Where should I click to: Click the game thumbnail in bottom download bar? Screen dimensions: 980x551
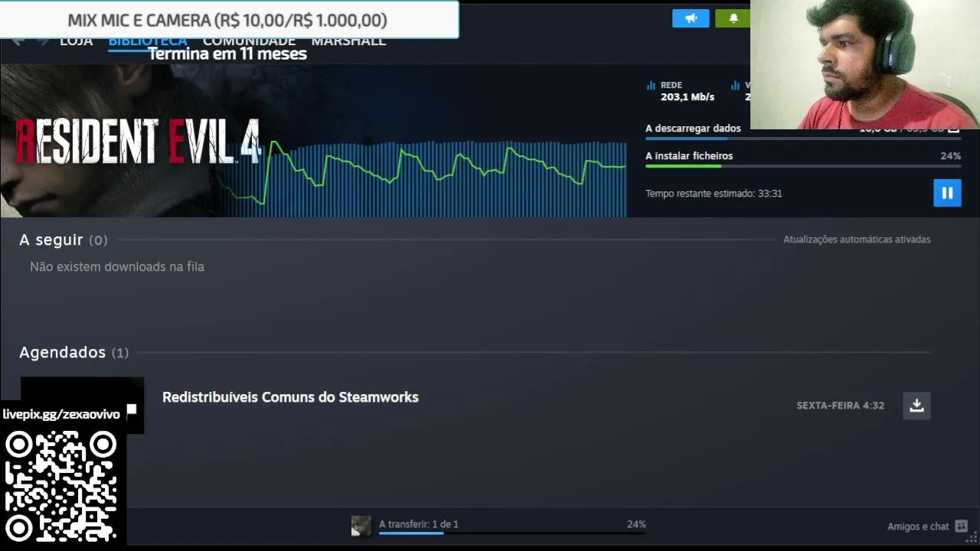click(x=361, y=526)
